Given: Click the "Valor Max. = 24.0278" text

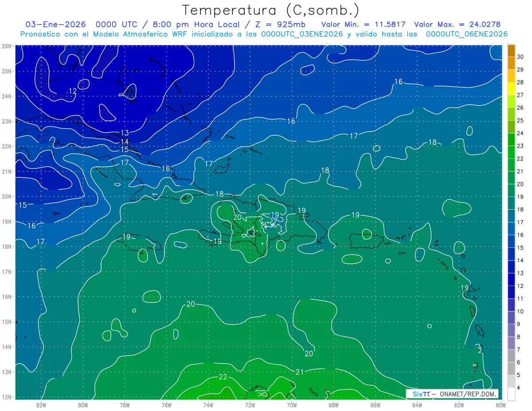Looking at the screenshot, I should 458,24.
